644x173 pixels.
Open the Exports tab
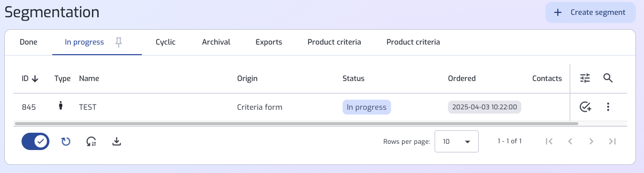coord(269,42)
